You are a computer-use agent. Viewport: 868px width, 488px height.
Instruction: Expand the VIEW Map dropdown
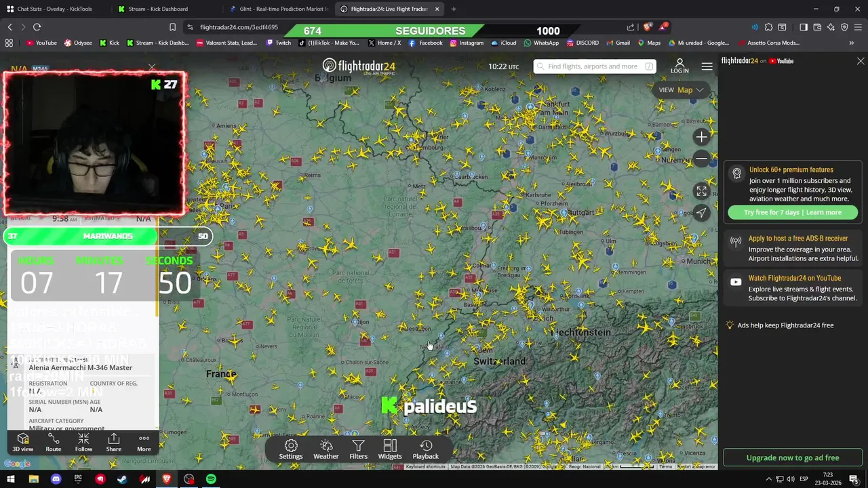(682, 89)
